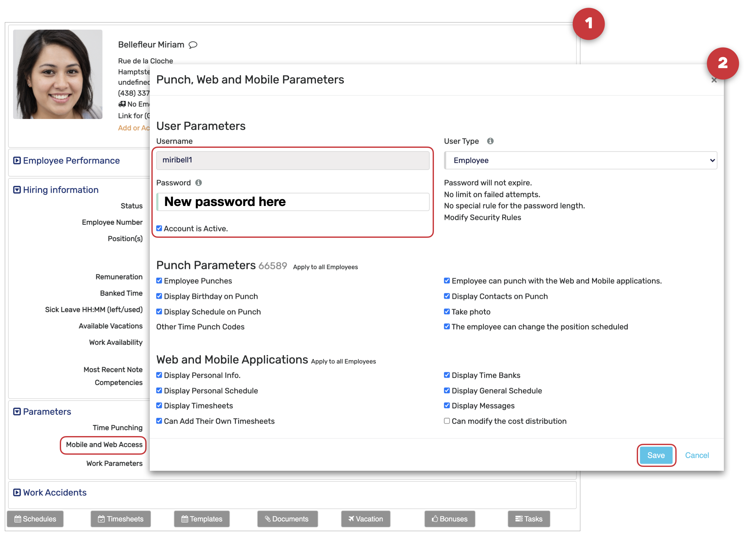
Task: Click the Schedules calendar icon in the bottom bar
Action: pyautogui.click(x=18, y=519)
